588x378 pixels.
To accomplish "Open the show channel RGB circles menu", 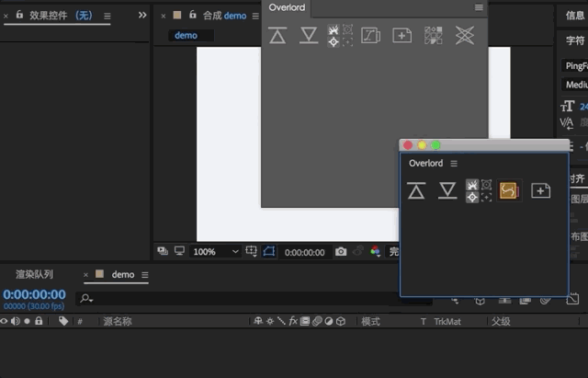I will (375, 251).
